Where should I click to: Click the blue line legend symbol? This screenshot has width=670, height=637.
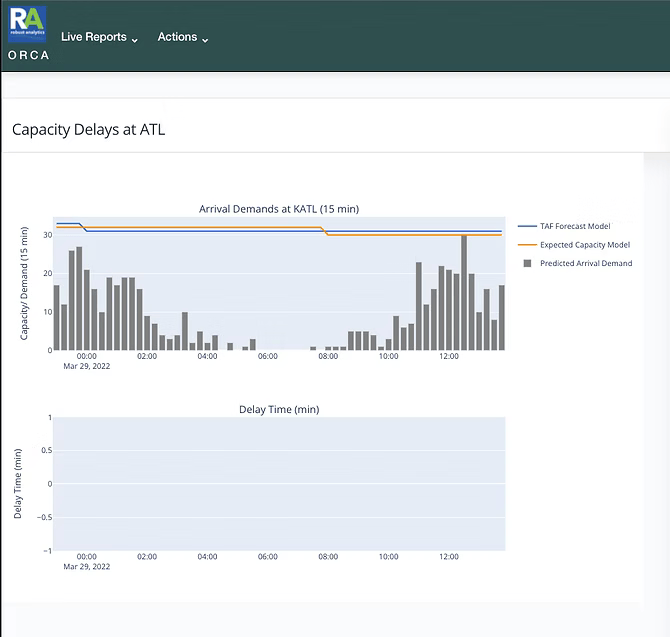click(525, 226)
